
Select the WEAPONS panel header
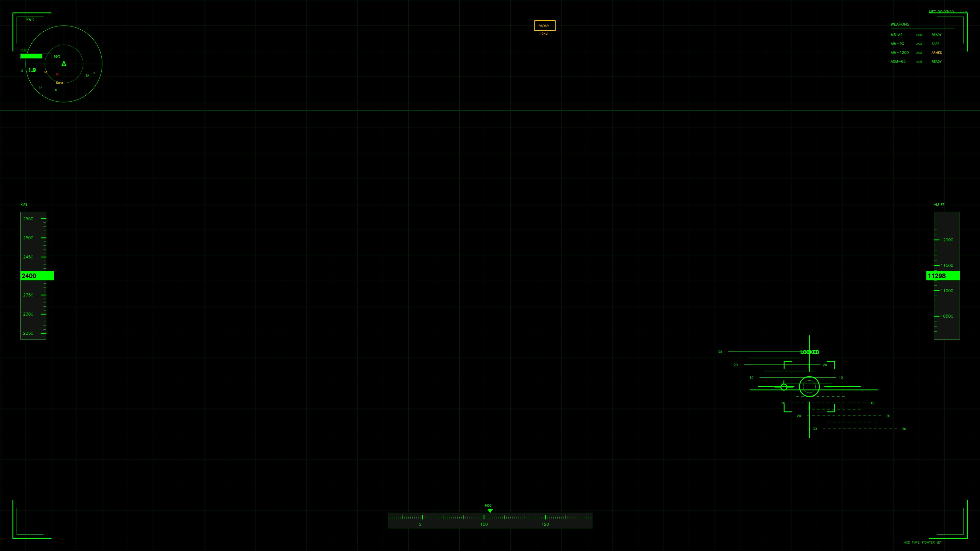point(900,24)
